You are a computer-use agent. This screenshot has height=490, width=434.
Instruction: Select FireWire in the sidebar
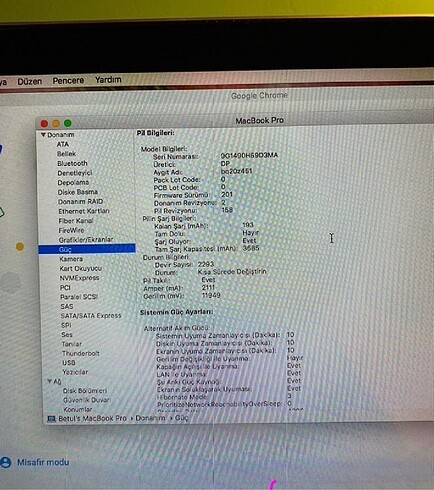pos(71,230)
